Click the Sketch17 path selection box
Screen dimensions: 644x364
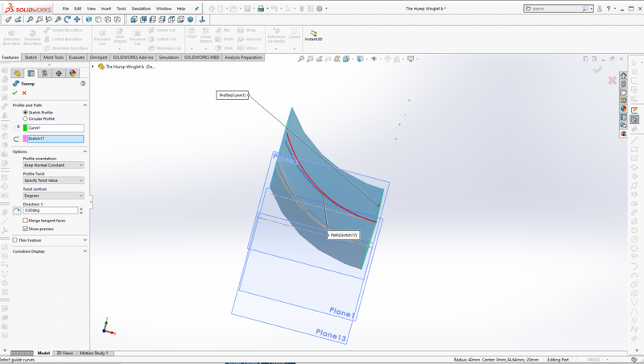click(x=54, y=139)
